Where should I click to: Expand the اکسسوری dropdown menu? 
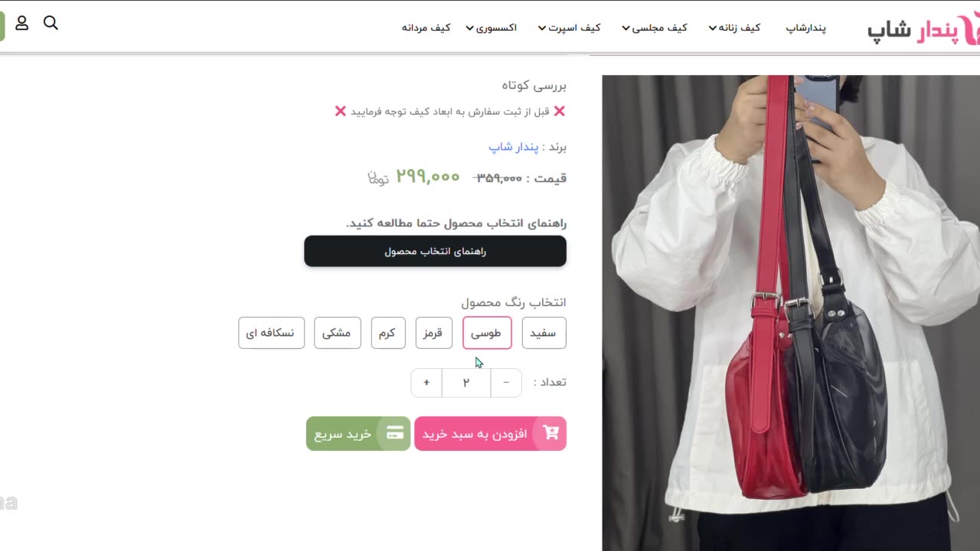tap(491, 28)
